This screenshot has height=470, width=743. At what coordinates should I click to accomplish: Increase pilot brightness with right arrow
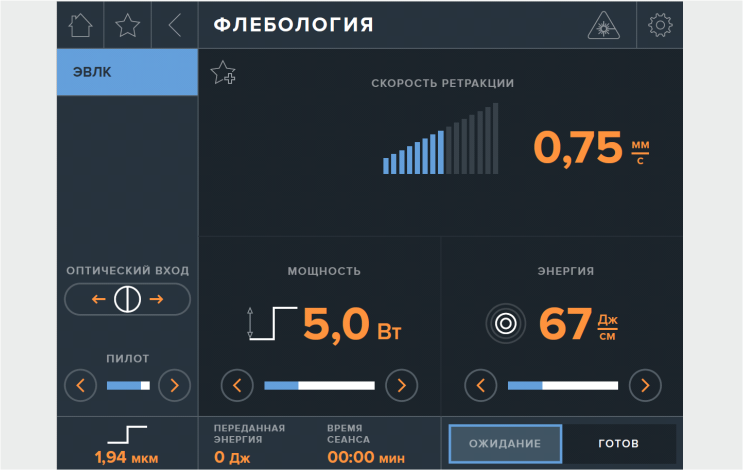click(174, 385)
